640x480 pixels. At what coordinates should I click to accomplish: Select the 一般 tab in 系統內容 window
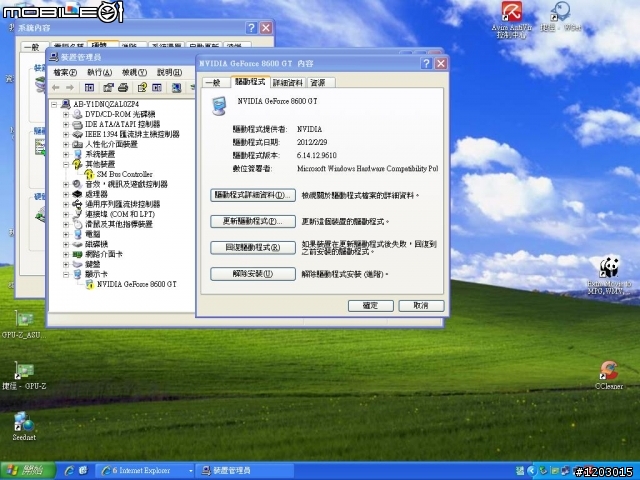tap(32, 47)
